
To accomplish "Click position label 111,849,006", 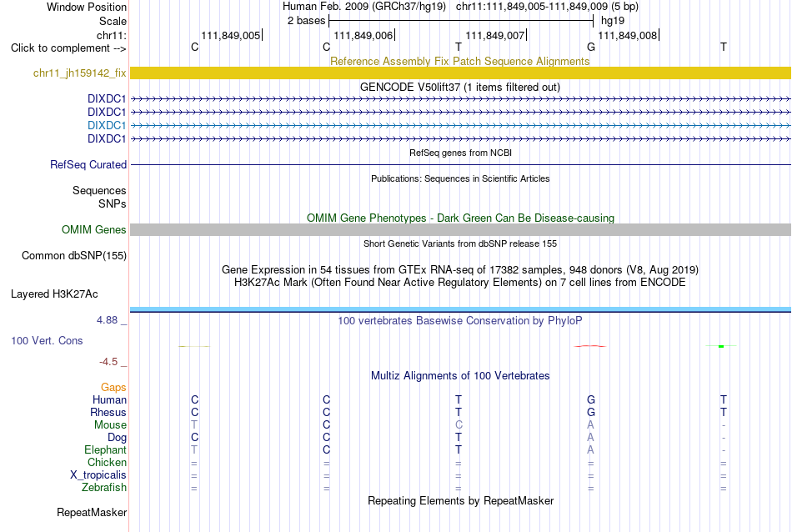I will (363, 35).
